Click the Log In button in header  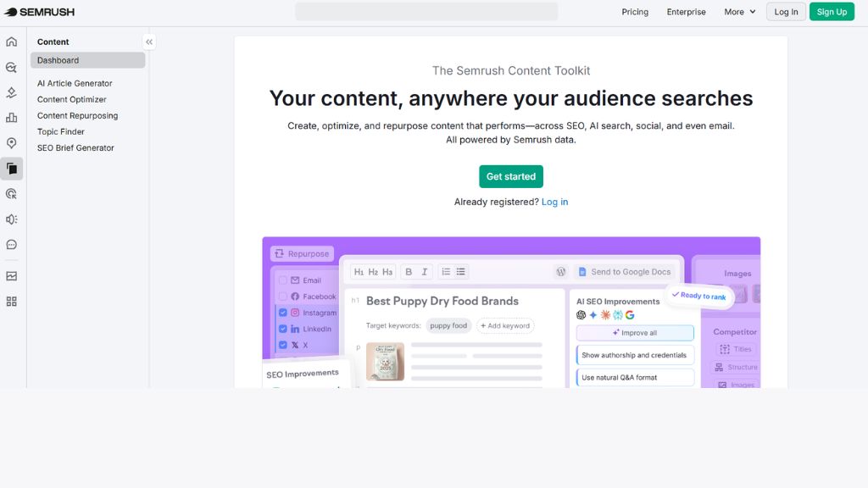coord(786,12)
